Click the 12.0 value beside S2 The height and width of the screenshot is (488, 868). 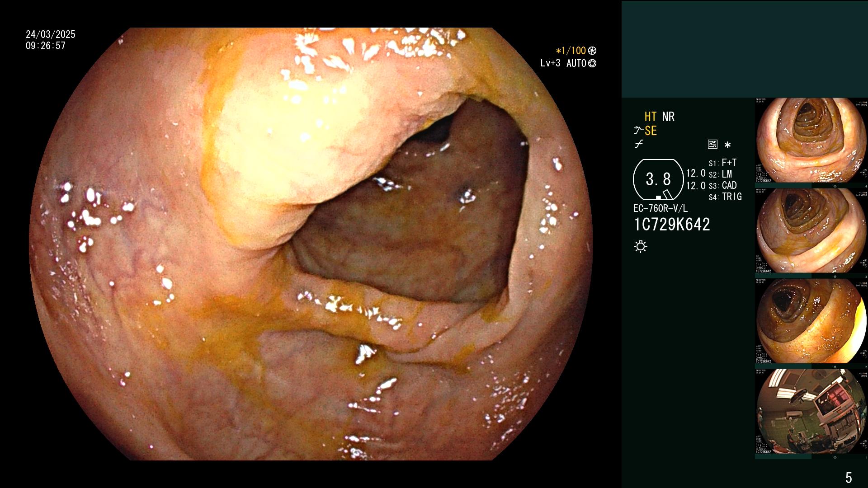[x=696, y=174]
